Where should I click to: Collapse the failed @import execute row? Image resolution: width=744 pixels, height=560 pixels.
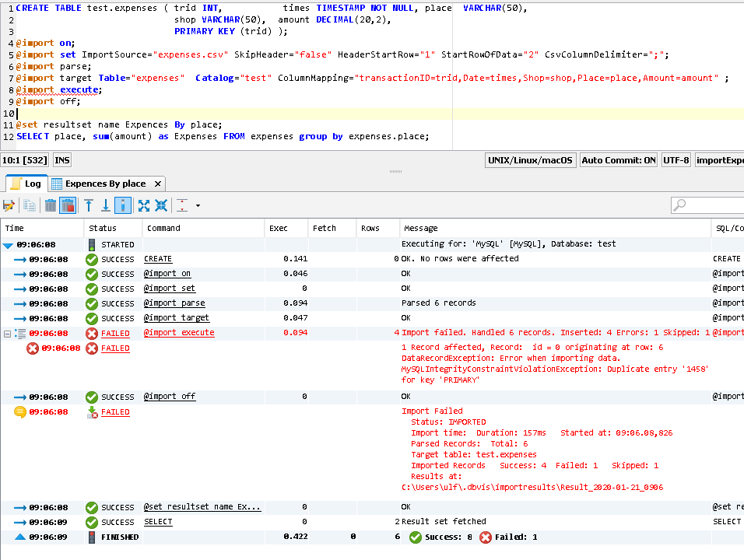(7, 334)
